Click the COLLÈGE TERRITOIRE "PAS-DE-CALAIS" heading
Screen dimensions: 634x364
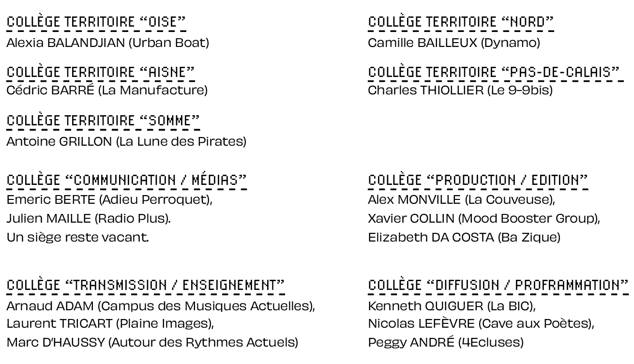point(495,72)
